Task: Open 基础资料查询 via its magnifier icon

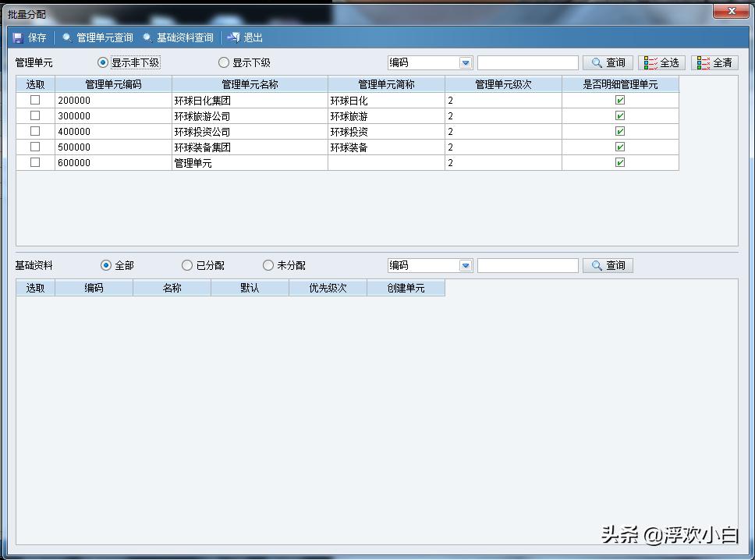Action: 146,37
